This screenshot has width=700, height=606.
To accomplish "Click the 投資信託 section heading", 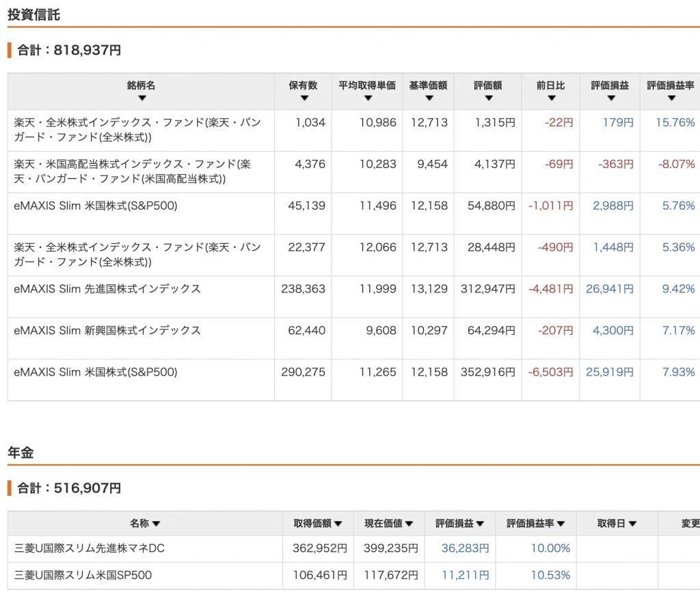I will (x=34, y=15).
